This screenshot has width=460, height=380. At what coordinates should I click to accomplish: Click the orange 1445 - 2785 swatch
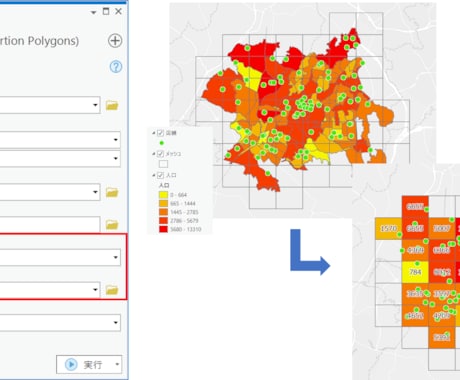(x=163, y=212)
